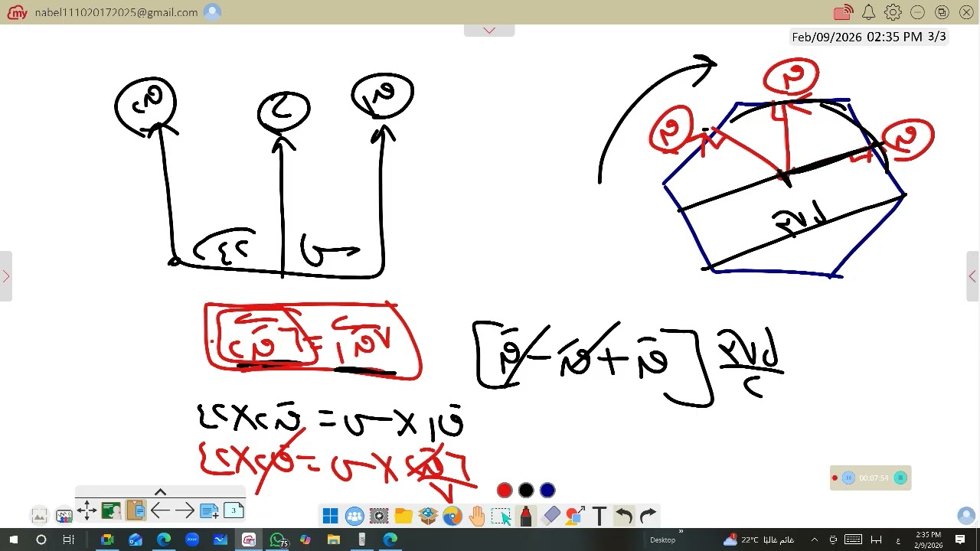Pick the red pen color
Screen dimensions: 980x551
coord(505,491)
